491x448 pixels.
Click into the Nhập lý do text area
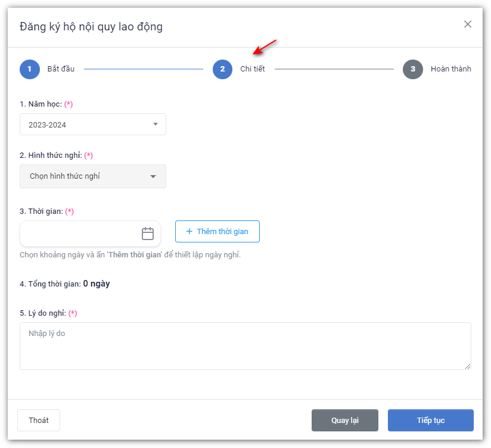tap(245, 346)
